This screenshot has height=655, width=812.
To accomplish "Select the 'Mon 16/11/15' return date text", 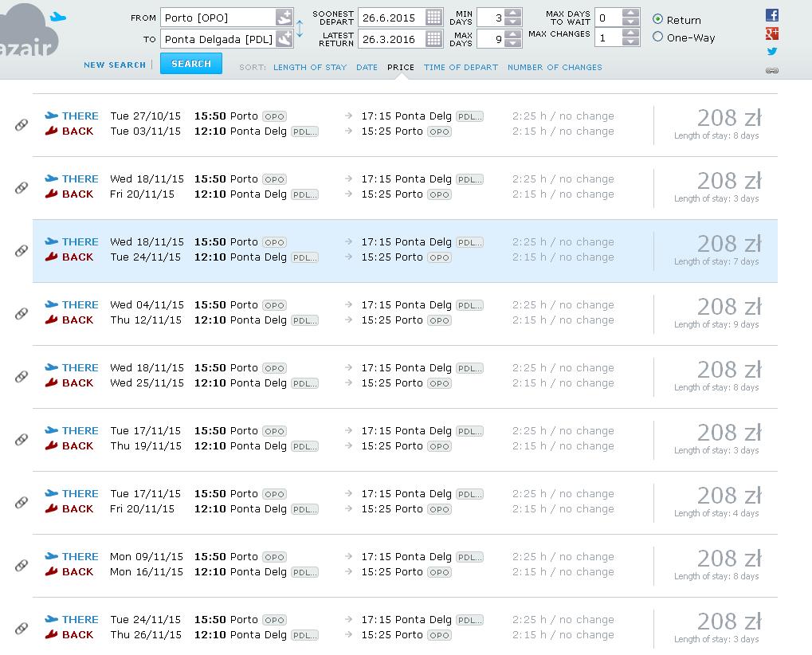I will (x=147, y=571).
